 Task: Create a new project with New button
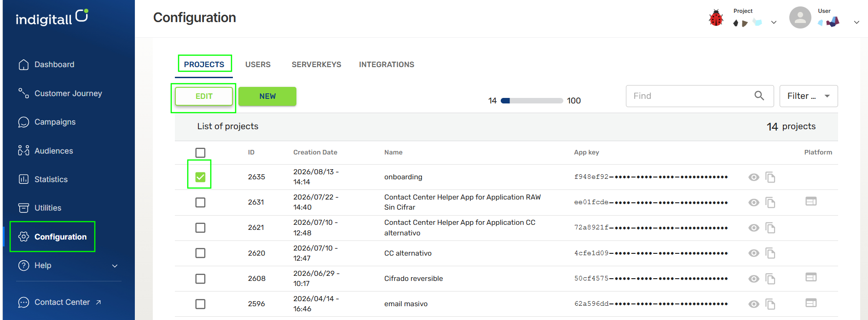[x=267, y=96]
